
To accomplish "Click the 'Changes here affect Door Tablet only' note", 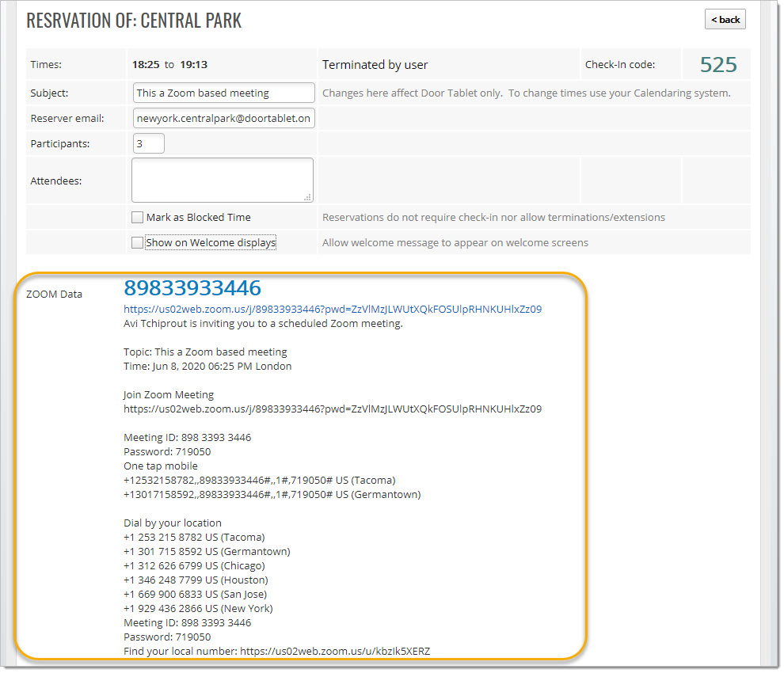I will coord(527,93).
